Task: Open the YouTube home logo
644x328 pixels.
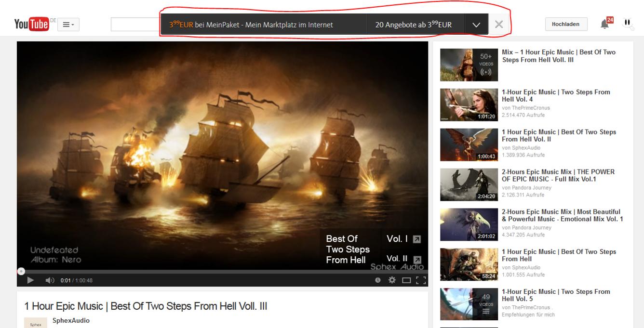Action: (31, 24)
